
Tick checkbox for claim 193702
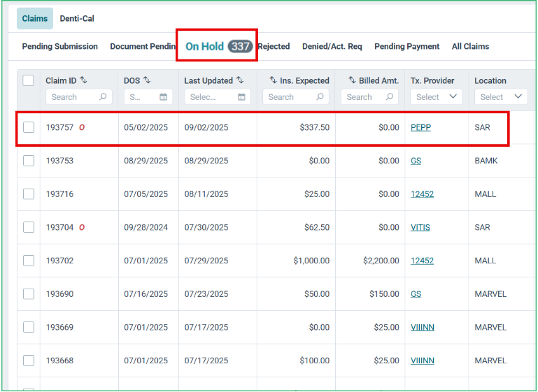29,261
